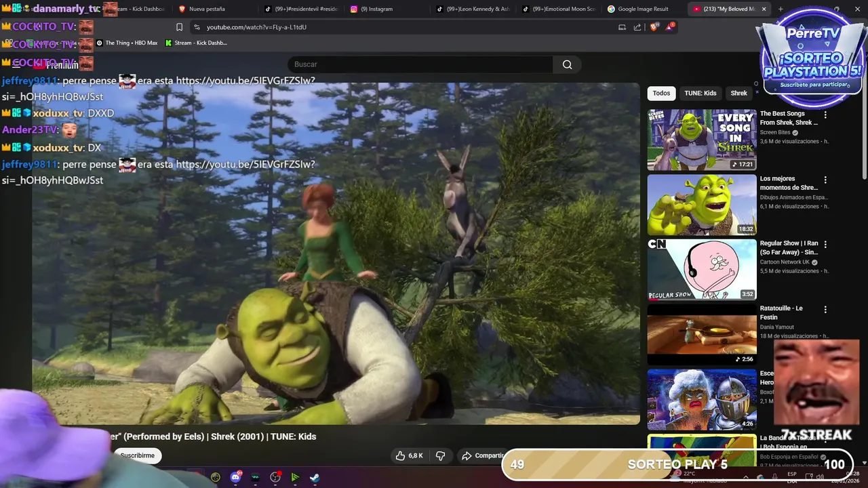Click the Cartoon Network UK channel name
This screenshot has height=488, width=868.
pyautogui.click(x=785, y=262)
